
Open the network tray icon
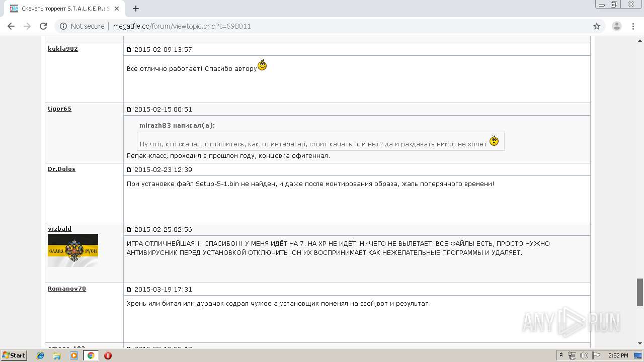[572, 355]
